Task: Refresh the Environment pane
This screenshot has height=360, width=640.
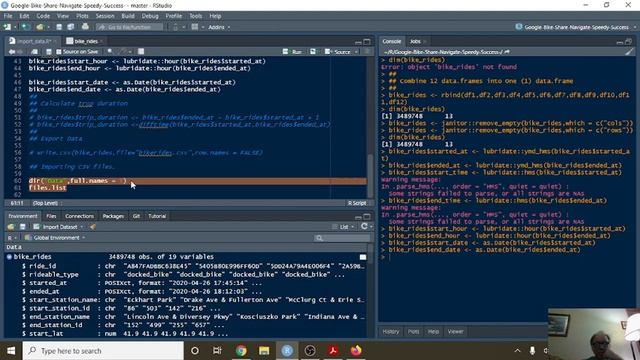Action: pos(364,226)
